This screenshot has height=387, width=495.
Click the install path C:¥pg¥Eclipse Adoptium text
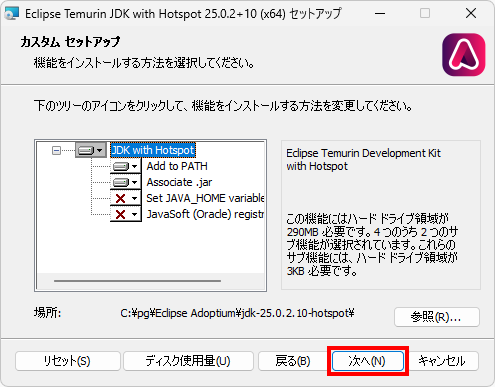pyautogui.click(x=237, y=313)
